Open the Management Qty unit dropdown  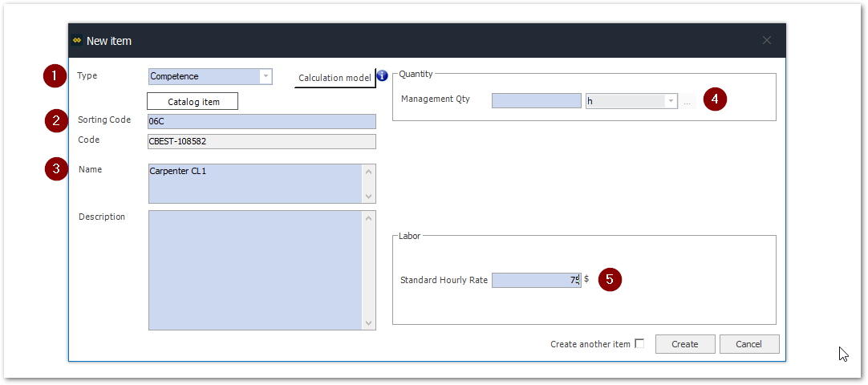point(671,101)
